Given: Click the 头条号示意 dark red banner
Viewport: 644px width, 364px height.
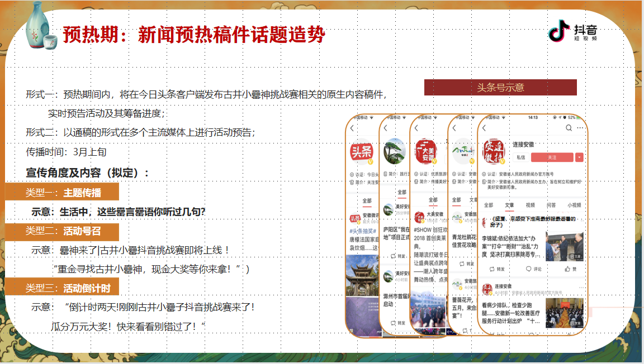Looking at the screenshot, I should click(500, 88).
